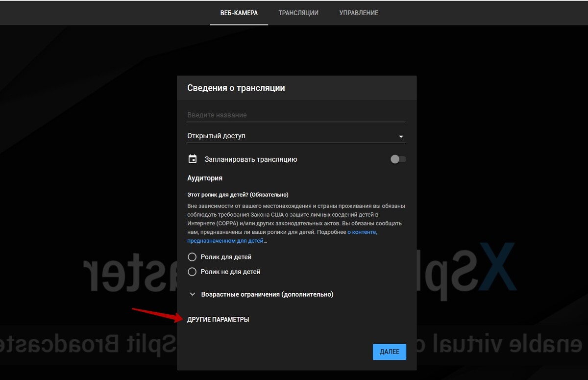Image resolution: width=588 pixels, height=380 pixels.
Task: Enable the Запланировать трансляцию toggle switch
Action: [398, 159]
